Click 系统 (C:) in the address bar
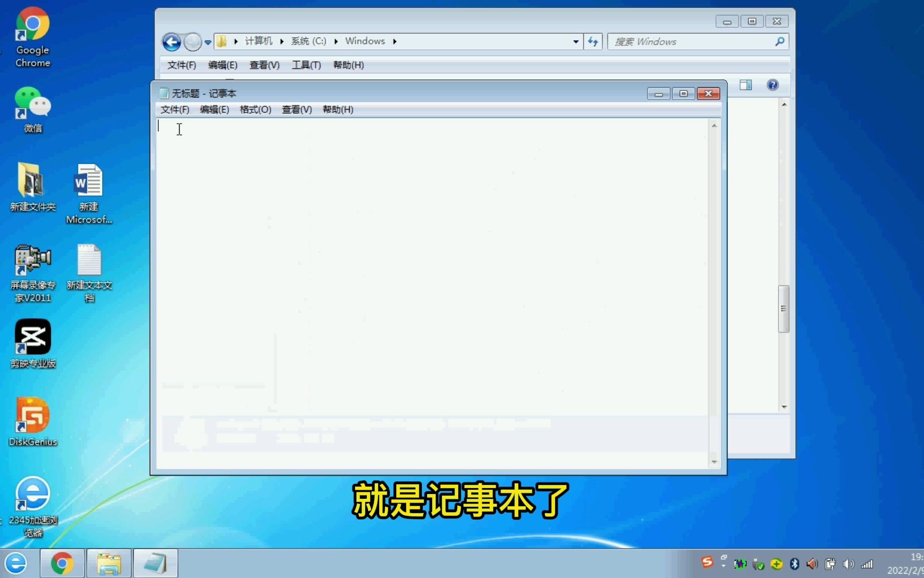 (309, 41)
